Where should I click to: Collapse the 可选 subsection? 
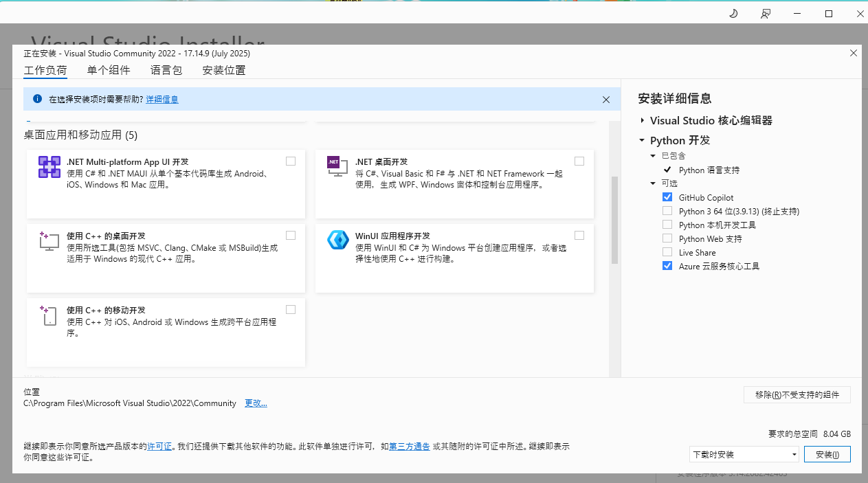coord(654,183)
